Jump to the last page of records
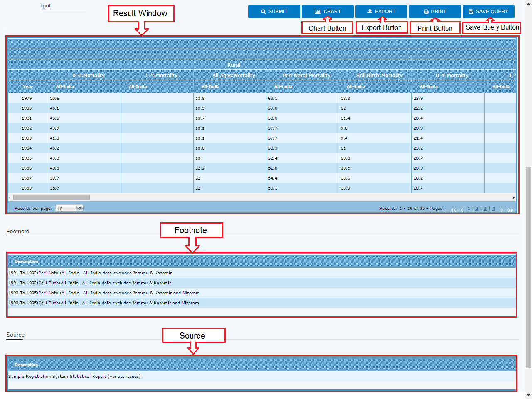Screen dimensions: 532x399 (x=510, y=210)
